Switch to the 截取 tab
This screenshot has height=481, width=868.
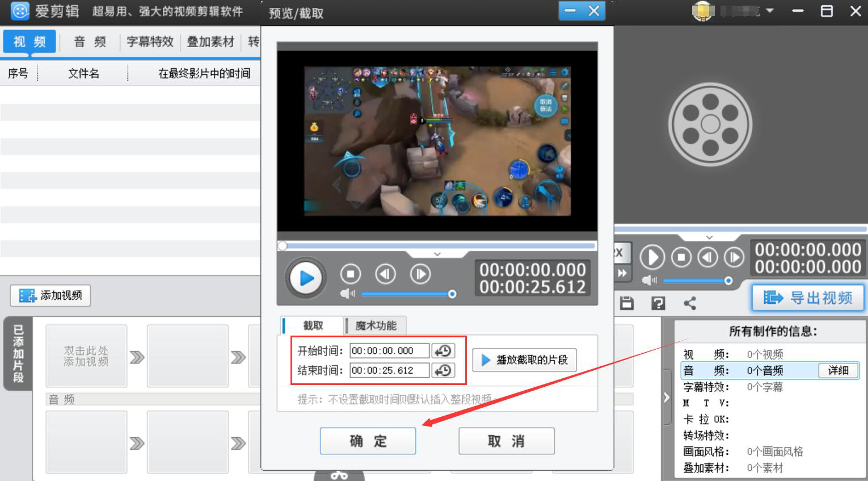click(313, 325)
